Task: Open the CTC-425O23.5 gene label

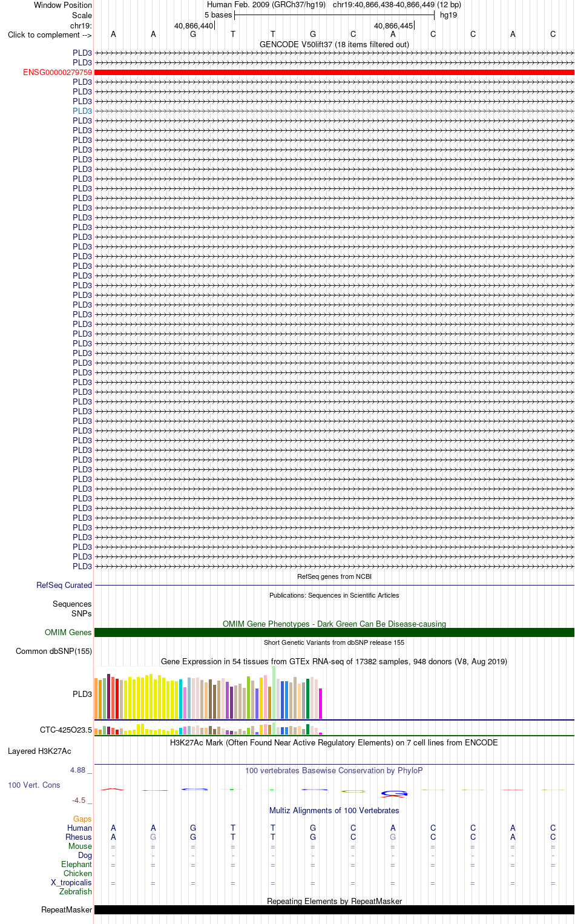Action: [x=66, y=730]
